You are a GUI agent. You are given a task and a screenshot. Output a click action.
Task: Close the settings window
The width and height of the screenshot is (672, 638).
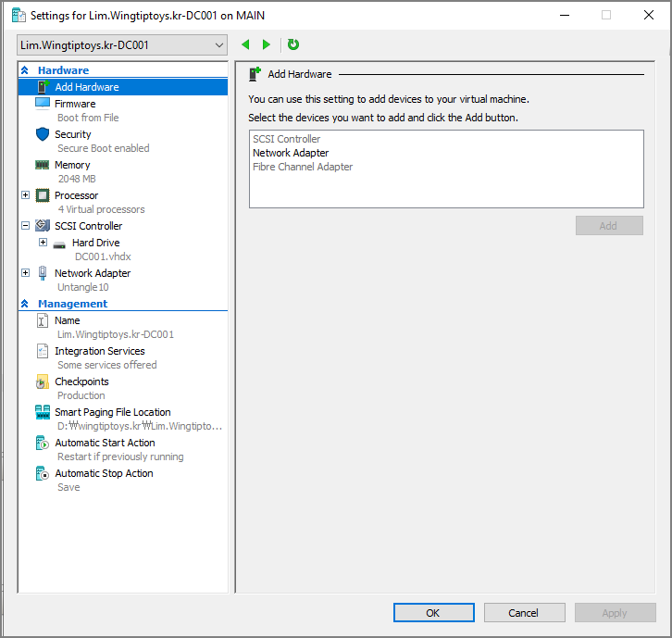(x=649, y=16)
